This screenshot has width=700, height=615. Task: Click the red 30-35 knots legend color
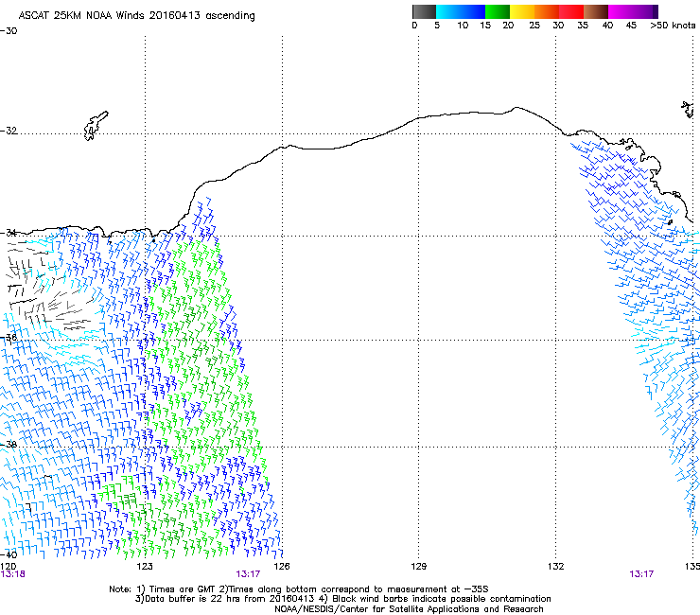[x=571, y=11]
